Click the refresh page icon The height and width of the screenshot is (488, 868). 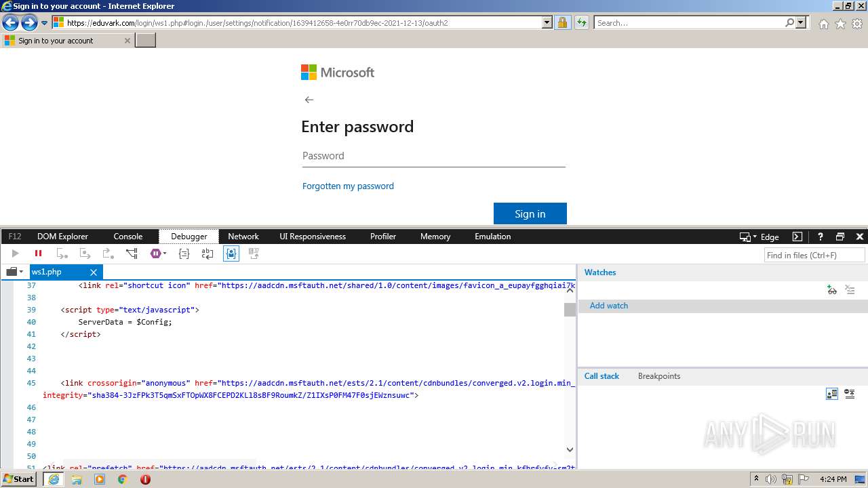[x=581, y=23]
